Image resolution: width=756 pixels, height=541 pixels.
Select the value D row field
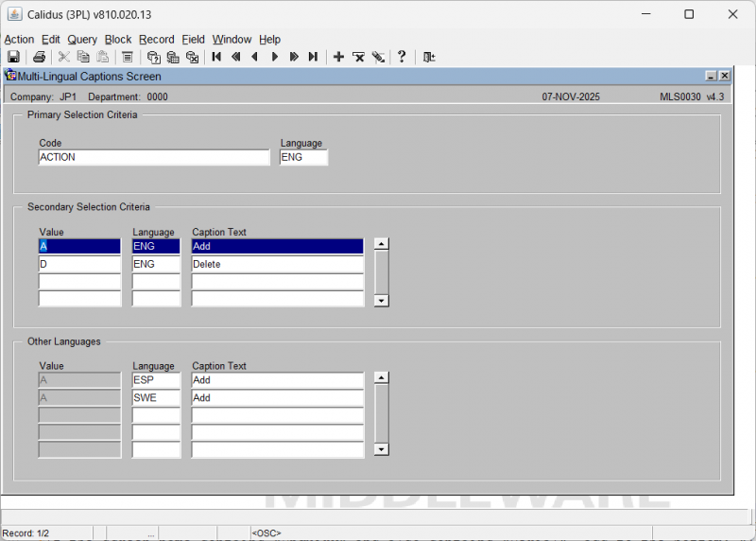coord(80,265)
